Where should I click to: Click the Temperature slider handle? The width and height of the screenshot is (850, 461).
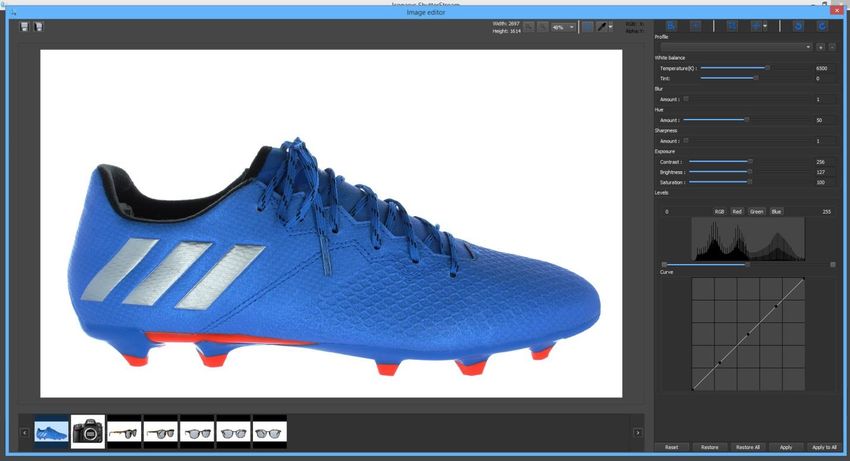767,68
